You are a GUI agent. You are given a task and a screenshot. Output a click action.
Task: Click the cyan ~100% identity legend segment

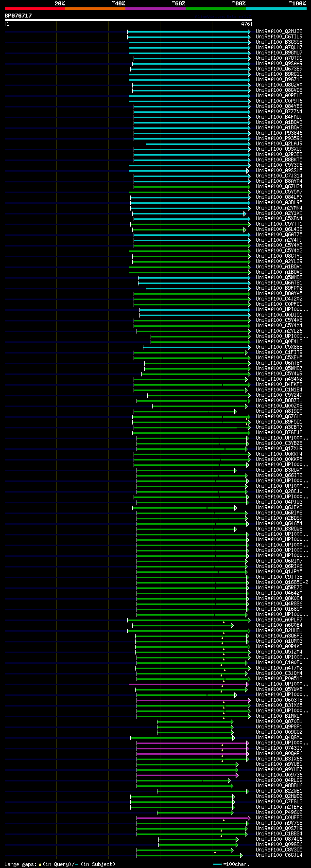[276, 9]
